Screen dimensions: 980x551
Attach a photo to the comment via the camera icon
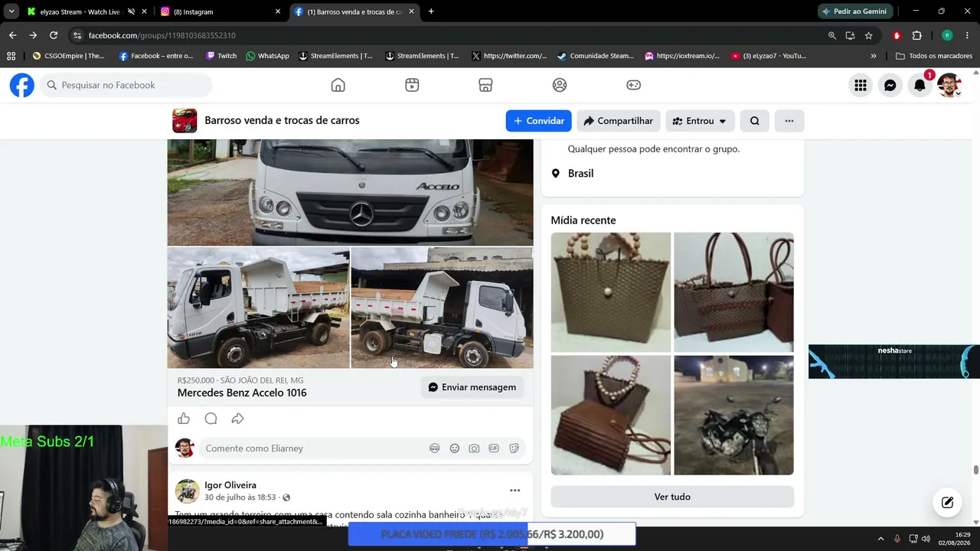[475, 448]
